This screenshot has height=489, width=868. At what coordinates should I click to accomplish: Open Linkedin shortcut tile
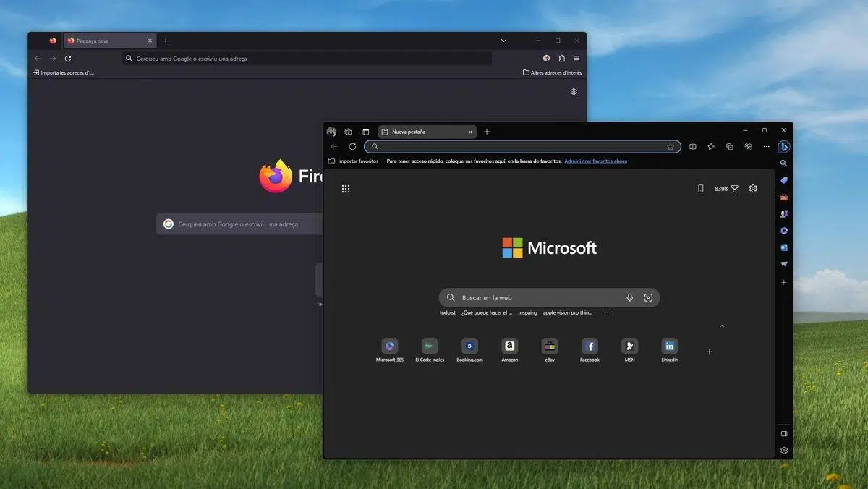(670, 346)
